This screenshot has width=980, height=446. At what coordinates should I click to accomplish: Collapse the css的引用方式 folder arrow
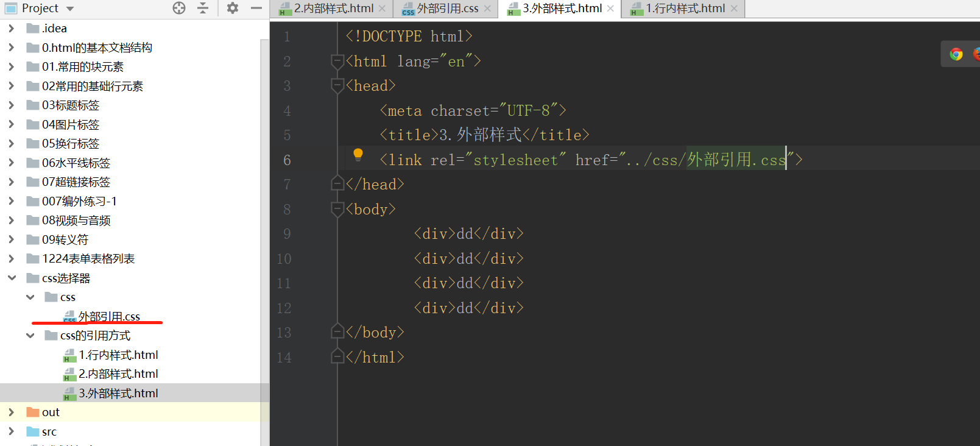[30, 336]
